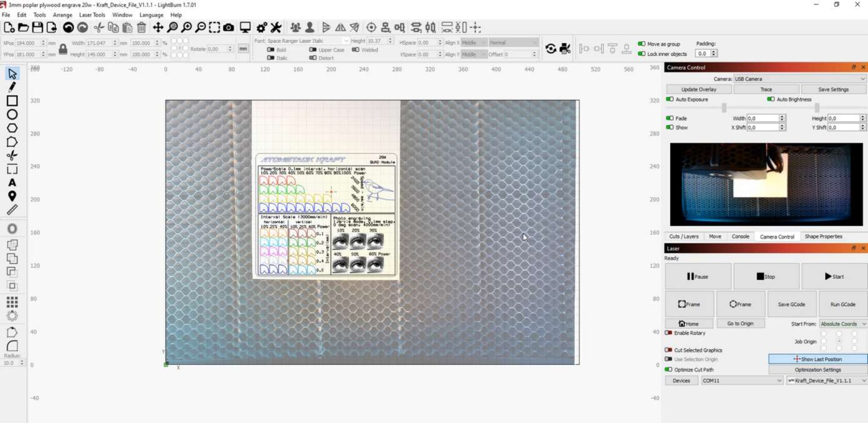Pick the Create Text tool
This screenshot has width=868, height=423.
click(x=12, y=182)
